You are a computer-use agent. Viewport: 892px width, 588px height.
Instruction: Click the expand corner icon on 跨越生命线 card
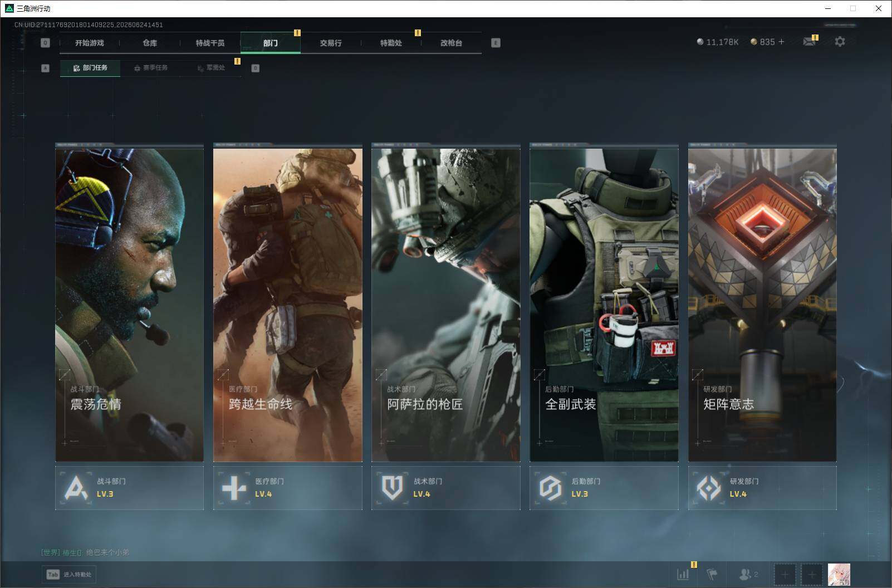(x=223, y=375)
